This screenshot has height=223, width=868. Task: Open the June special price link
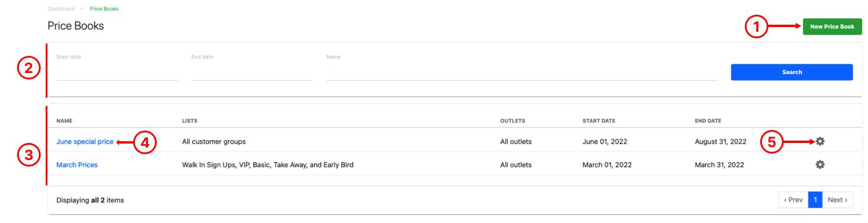[x=85, y=142]
